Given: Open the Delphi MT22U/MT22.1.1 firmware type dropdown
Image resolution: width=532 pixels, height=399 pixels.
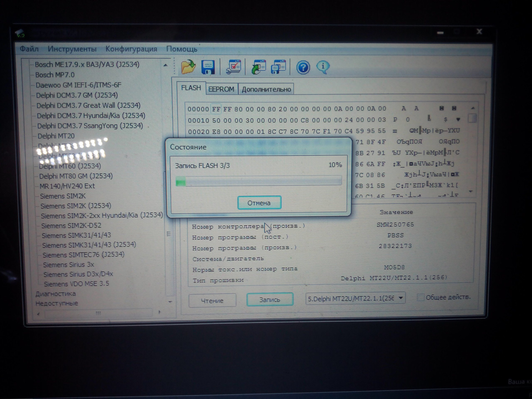Looking at the screenshot, I should click(x=400, y=298).
